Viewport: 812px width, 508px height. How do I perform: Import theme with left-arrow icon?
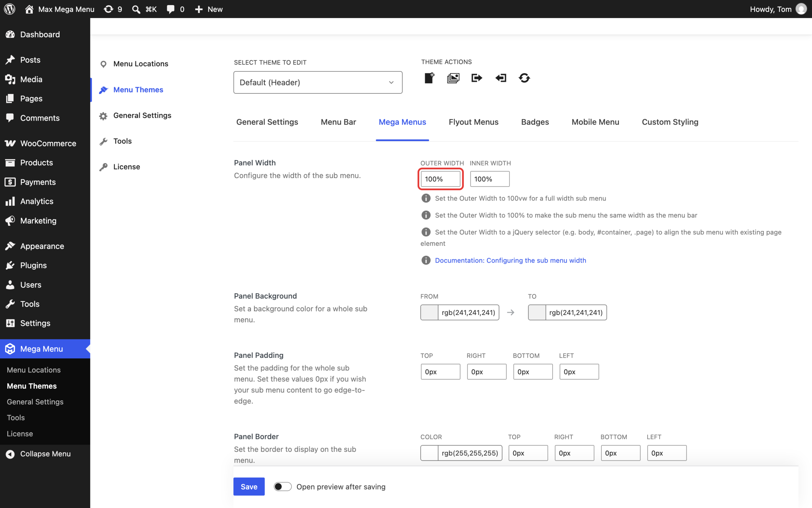(501, 78)
